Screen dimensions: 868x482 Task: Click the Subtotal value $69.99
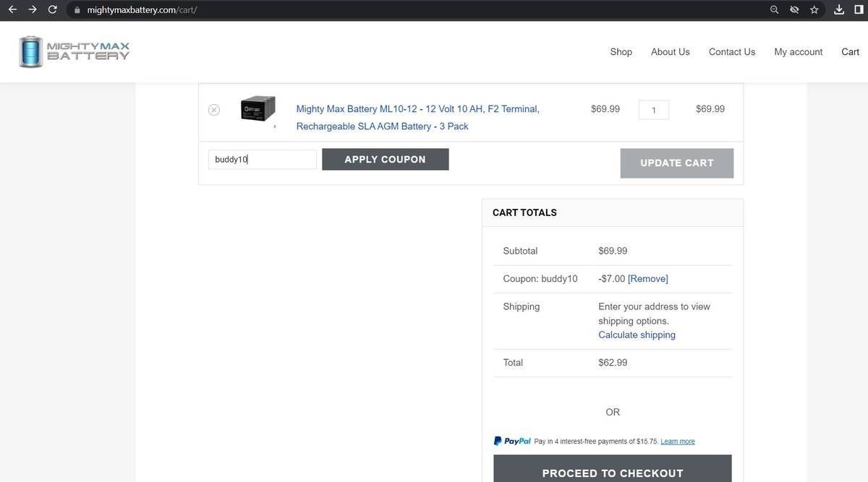[x=613, y=251]
